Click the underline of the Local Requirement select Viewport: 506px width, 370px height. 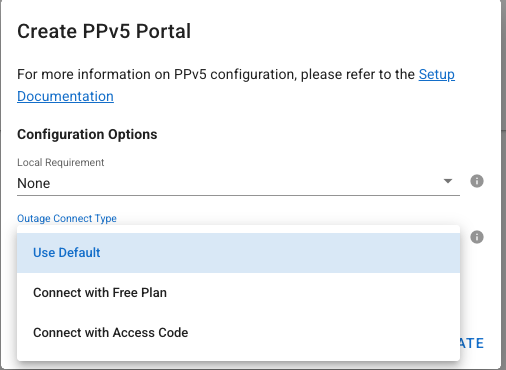238,195
